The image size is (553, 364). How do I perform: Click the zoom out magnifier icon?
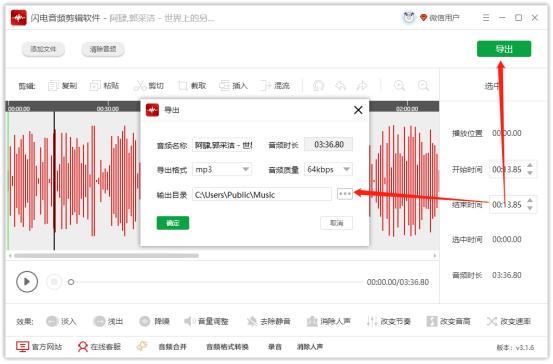tap(423, 85)
